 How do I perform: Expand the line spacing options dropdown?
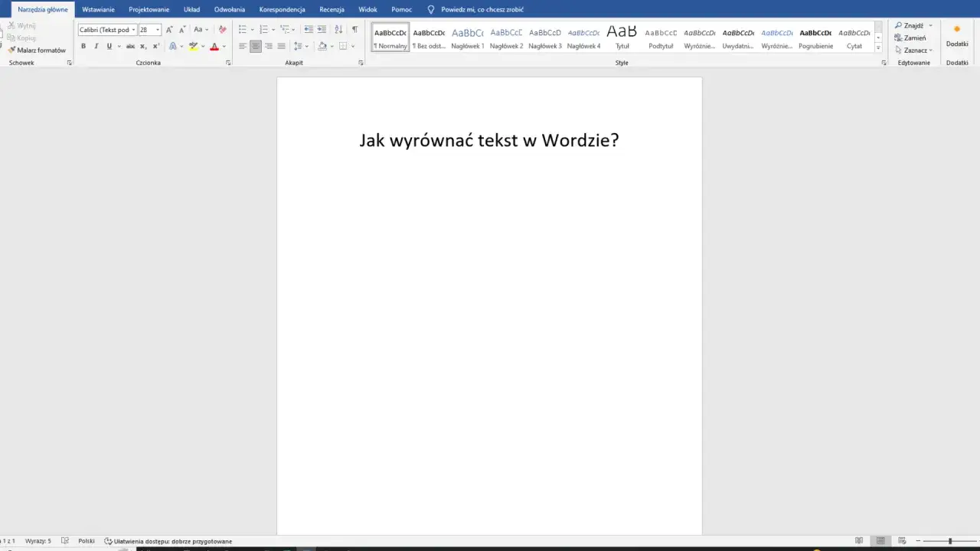click(x=305, y=46)
